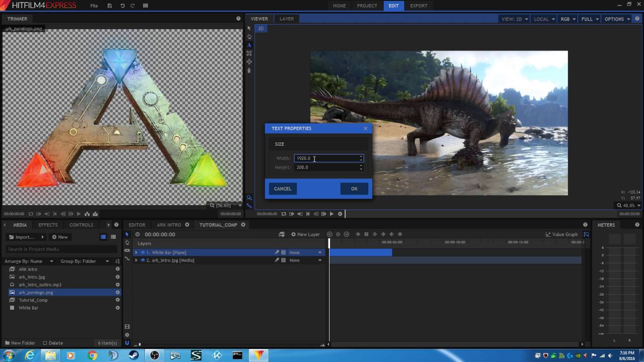Click the Redo icon in top bar
Image resolution: width=644 pixels, height=362 pixels.
pyautogui.click(x=133, y=6)
